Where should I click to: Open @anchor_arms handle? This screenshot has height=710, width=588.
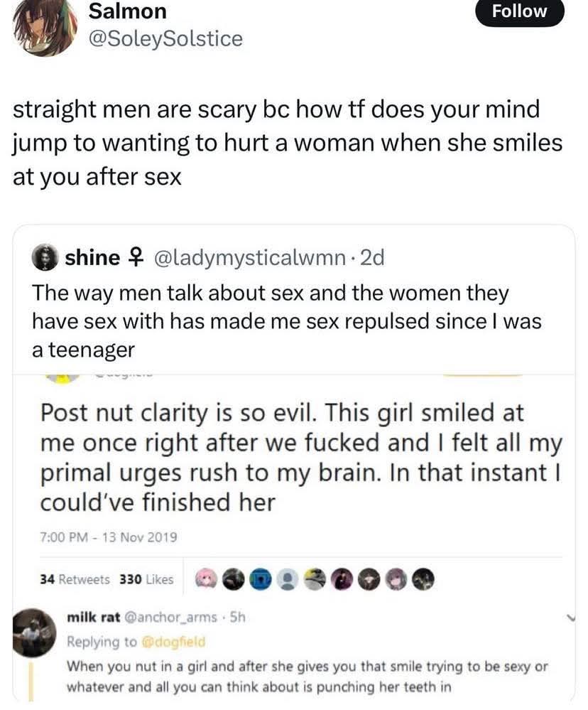point(170,617)
